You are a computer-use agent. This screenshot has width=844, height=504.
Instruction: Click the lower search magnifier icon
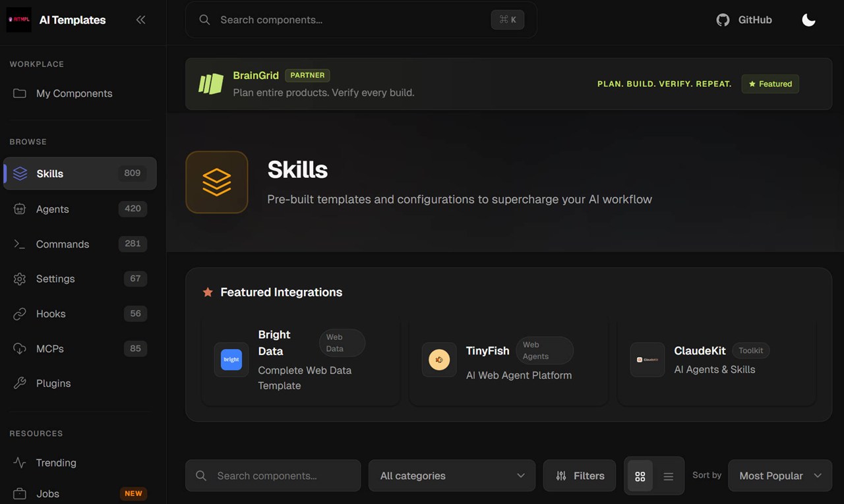(201, 476)
